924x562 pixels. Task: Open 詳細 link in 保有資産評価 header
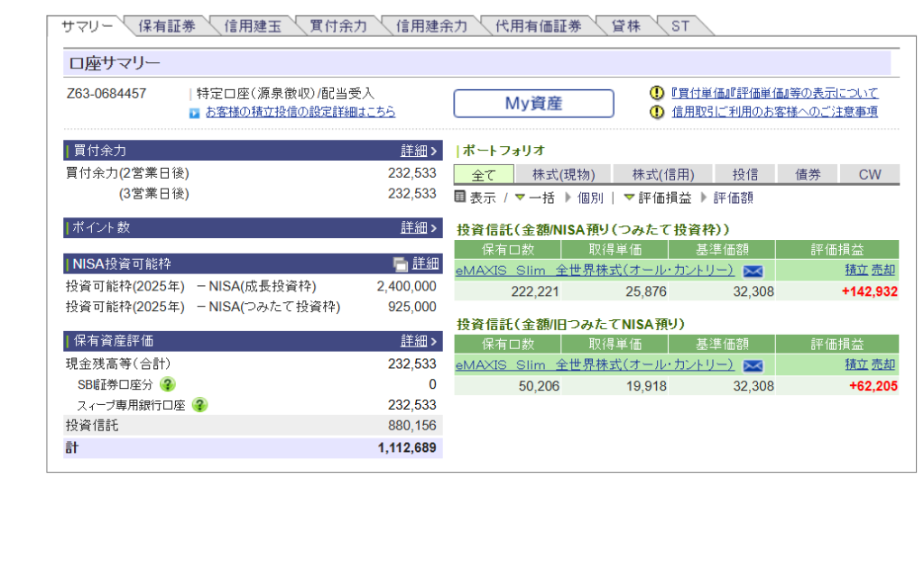point(419,341)
